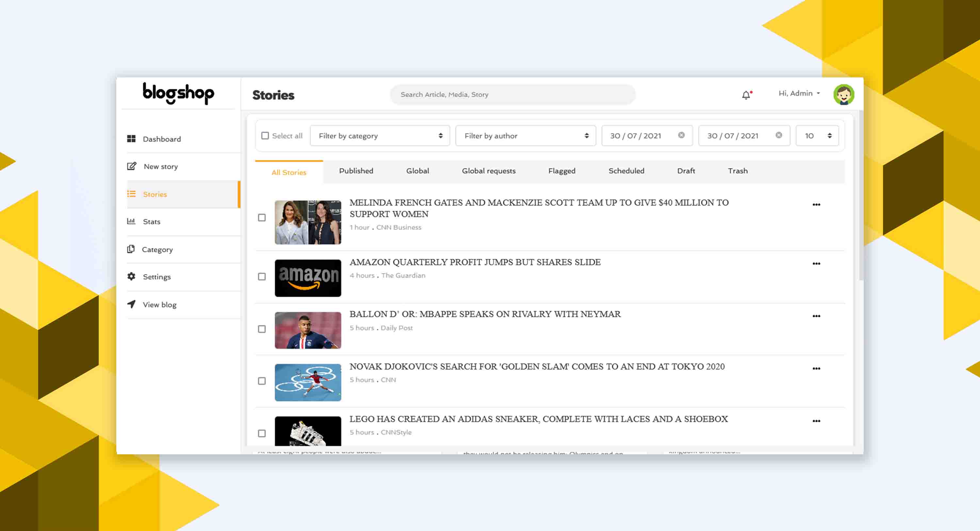Open the Lego Adidas Sneaker story title
980x531 pixels.
(539, 419)
